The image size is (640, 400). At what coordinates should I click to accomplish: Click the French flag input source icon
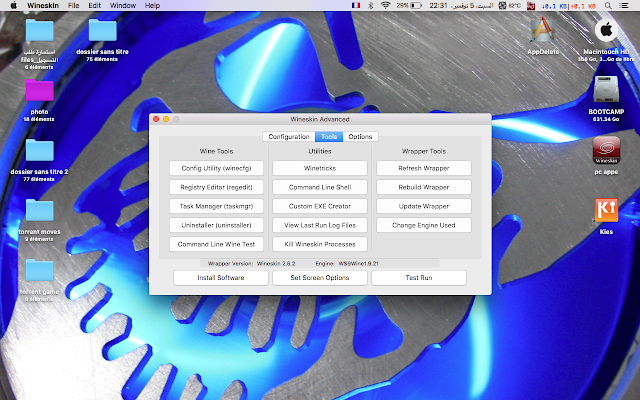[x=356, y=5]
